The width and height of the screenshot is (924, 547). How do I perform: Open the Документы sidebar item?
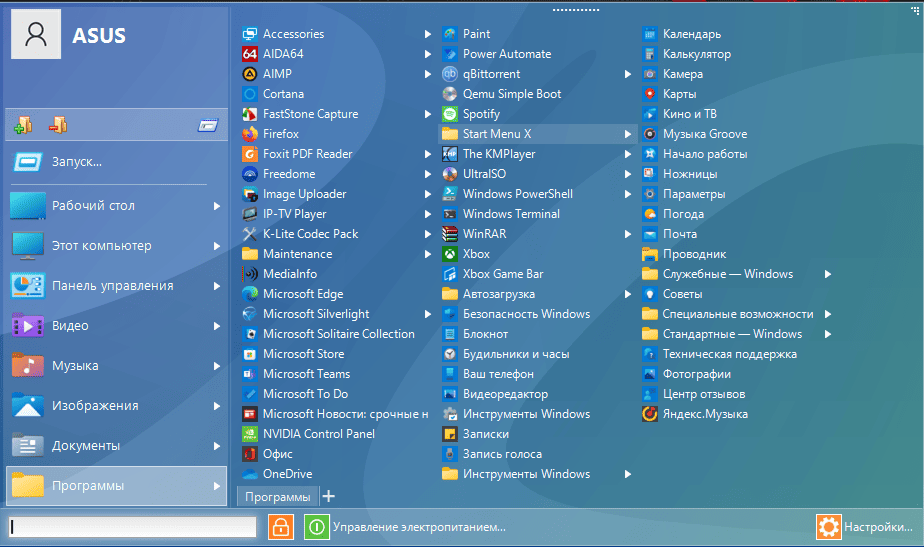[x=117, y=446]
